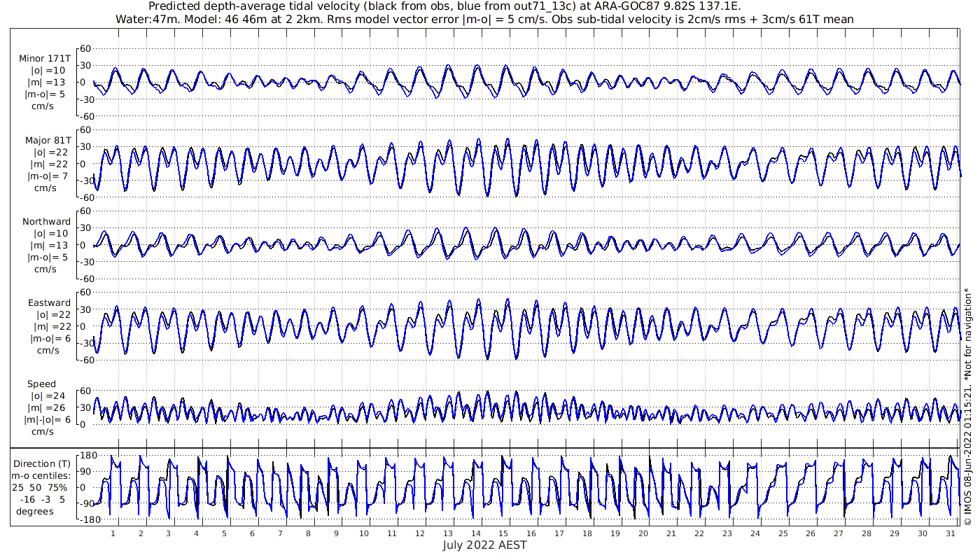Click the 'Direction (T)' panel label
980x560 pixels.
(x=43, y=463)
